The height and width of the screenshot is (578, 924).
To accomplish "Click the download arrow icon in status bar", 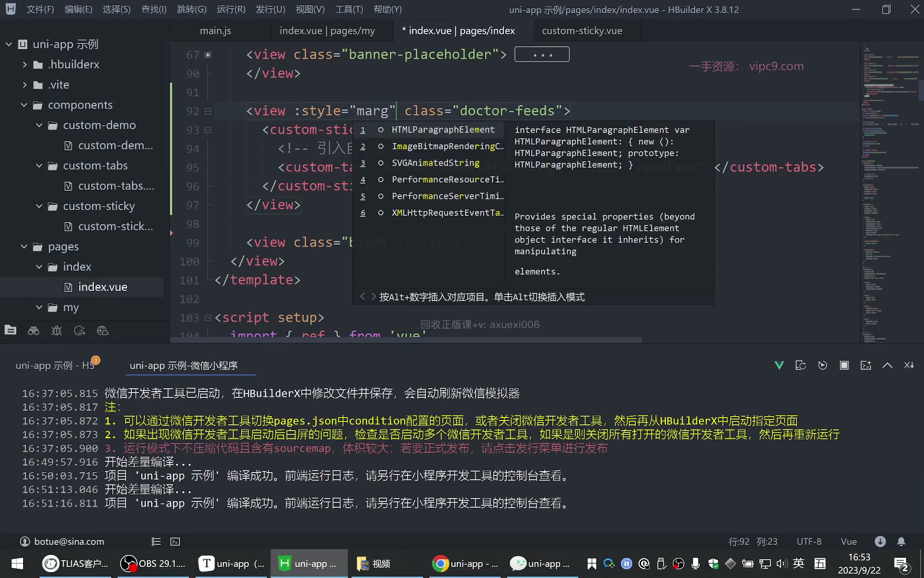I will pos(880,541).
